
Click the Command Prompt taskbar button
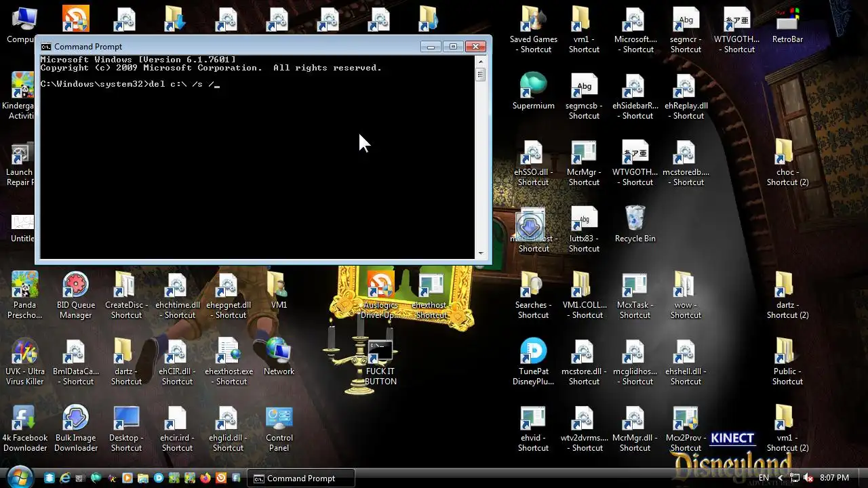300,478
